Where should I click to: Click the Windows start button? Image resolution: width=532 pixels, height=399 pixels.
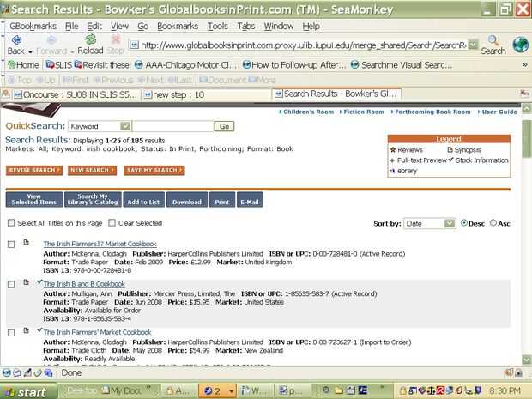[27, 392]
